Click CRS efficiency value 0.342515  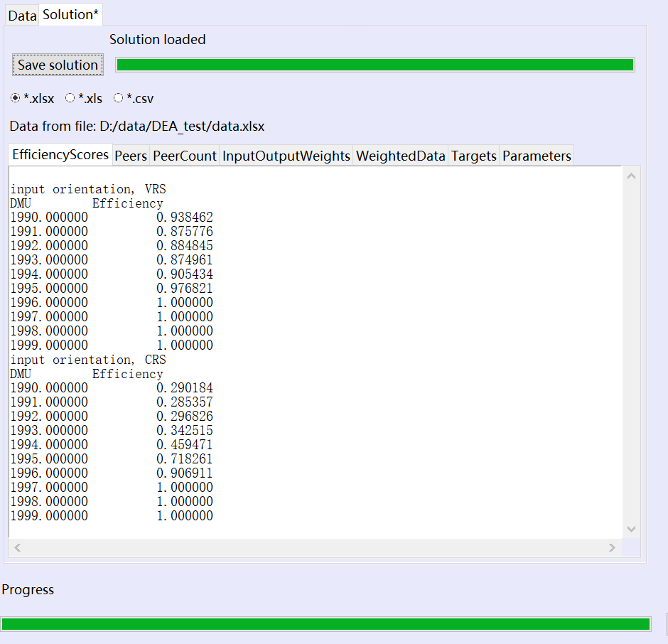185,431
